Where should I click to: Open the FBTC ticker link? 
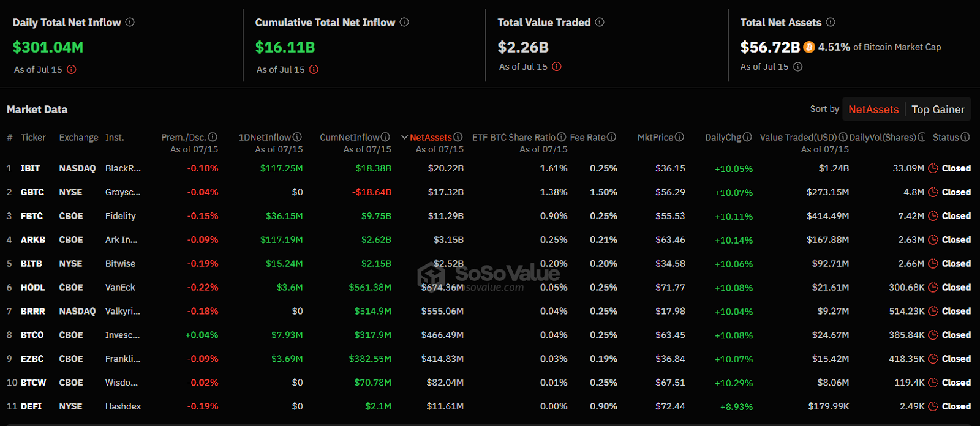[32, 216]
